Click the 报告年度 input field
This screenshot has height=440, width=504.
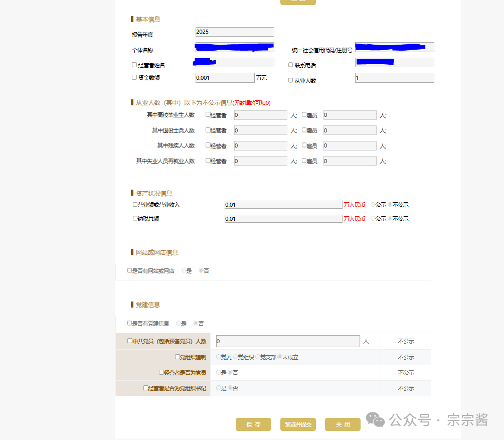click(235, 32)
